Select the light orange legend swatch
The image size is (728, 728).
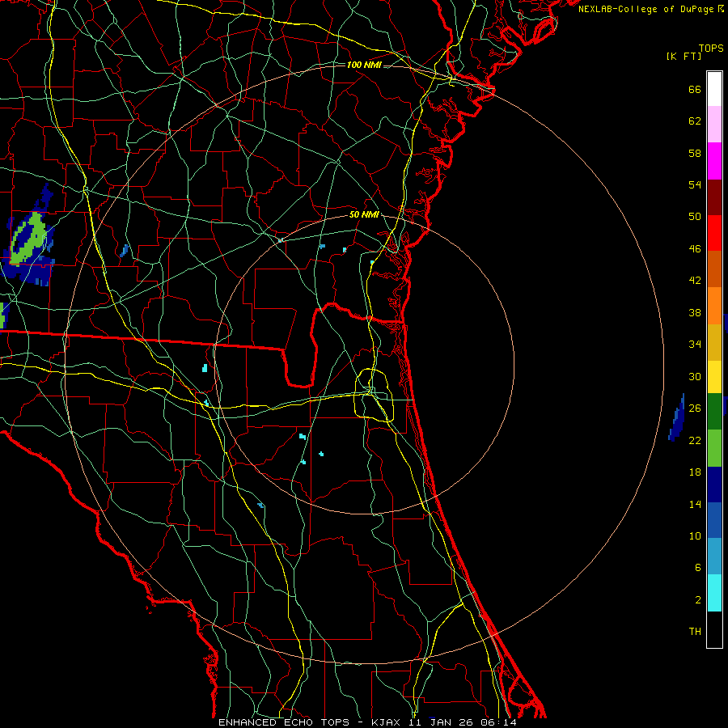tap(714, 306)
